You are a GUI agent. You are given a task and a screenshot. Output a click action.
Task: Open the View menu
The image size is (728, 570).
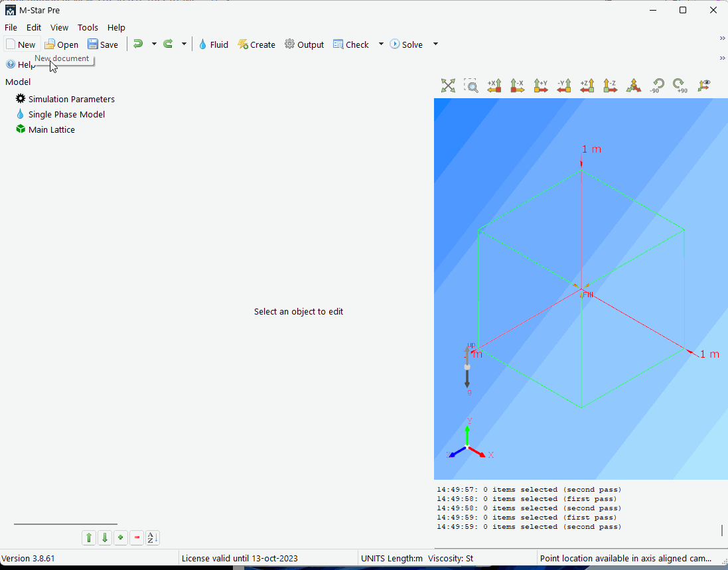click(59, 27)
